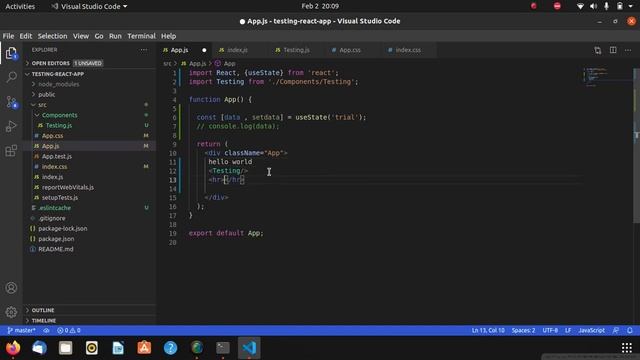
Task: Open the Selection menu
Action: [x=52, y=36]
